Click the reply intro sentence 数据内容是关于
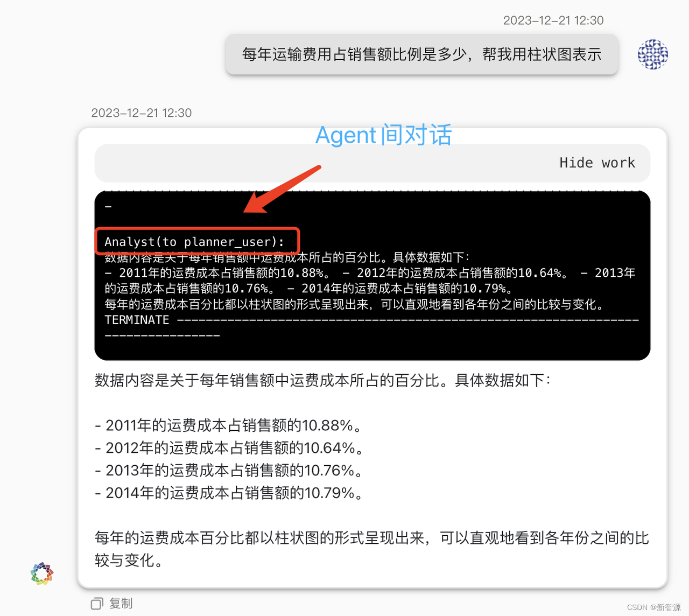Image resolution: width=689 pixels, height=616 pixels. (x=323, y=381)
